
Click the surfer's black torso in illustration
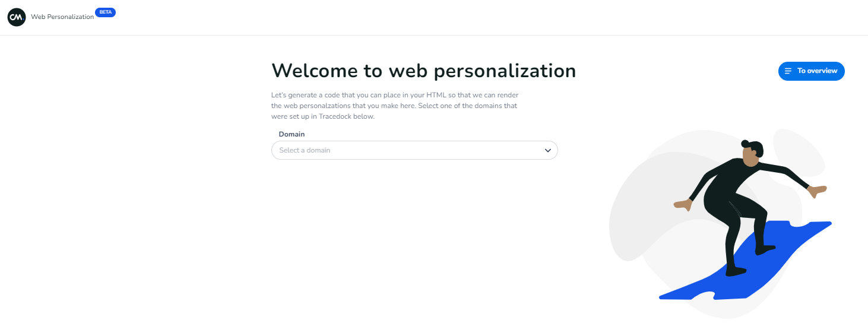click(729, 184)
